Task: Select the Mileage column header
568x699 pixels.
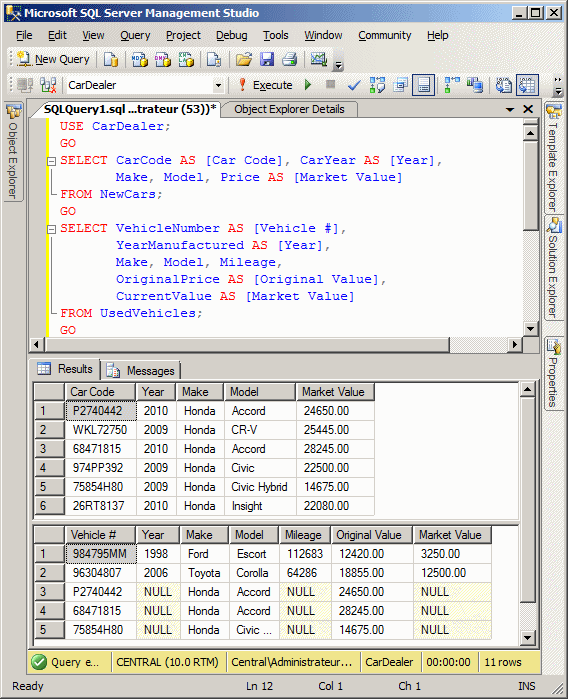Action: (x=305, y=535)
